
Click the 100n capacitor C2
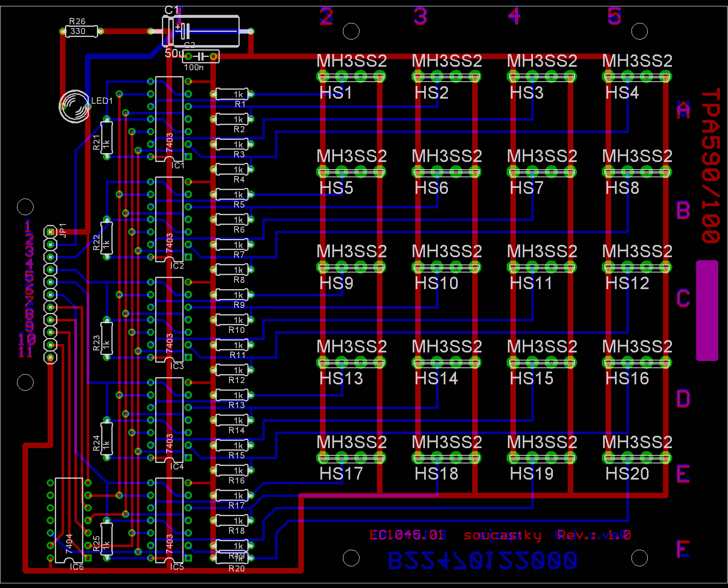click(x=201, y=56)
